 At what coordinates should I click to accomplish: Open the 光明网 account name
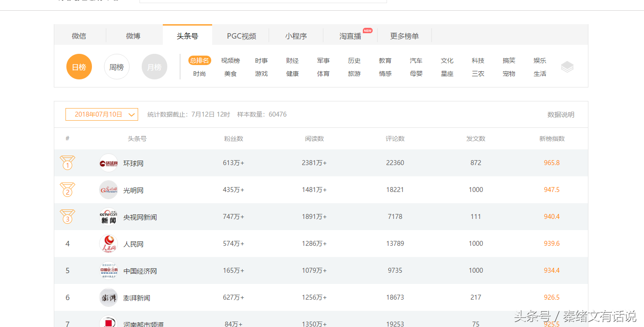(x=133, y=190)
